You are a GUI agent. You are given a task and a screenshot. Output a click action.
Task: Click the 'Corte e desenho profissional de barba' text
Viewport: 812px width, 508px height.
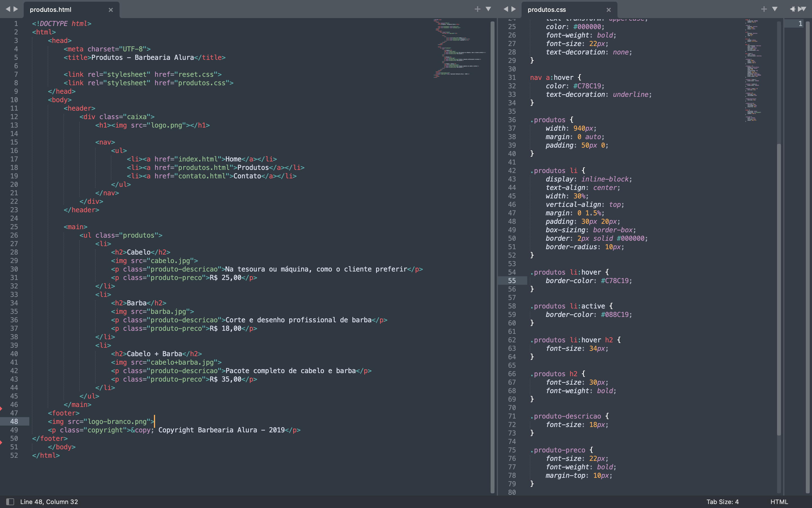tap(298, 320)
